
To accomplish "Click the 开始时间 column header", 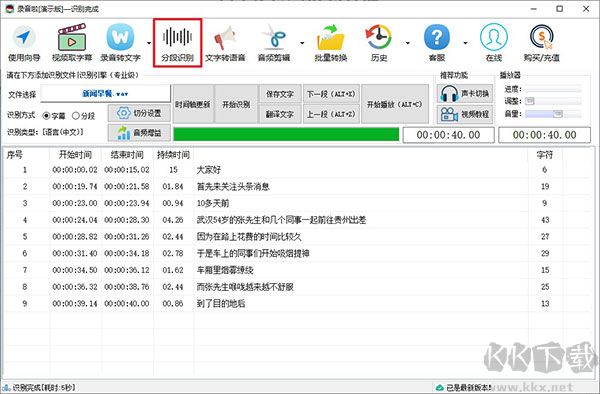I will click(x=75, y=155).
